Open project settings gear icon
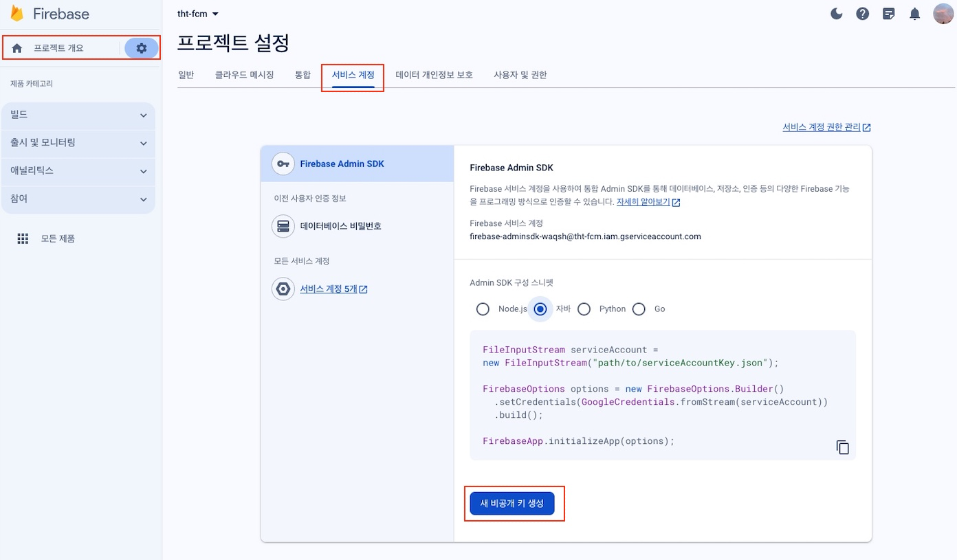The width and height of the screenshot is (957, 560). click(x=142, y=48)
